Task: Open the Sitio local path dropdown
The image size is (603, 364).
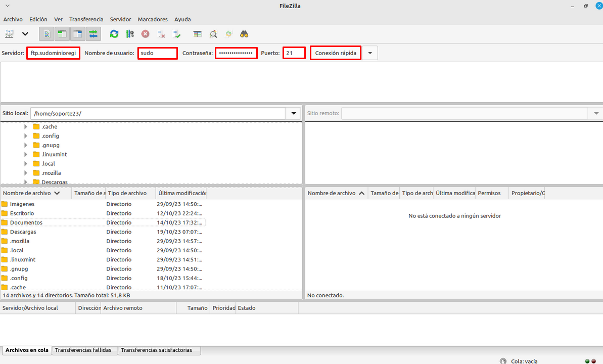Action: tap(294, 114)
